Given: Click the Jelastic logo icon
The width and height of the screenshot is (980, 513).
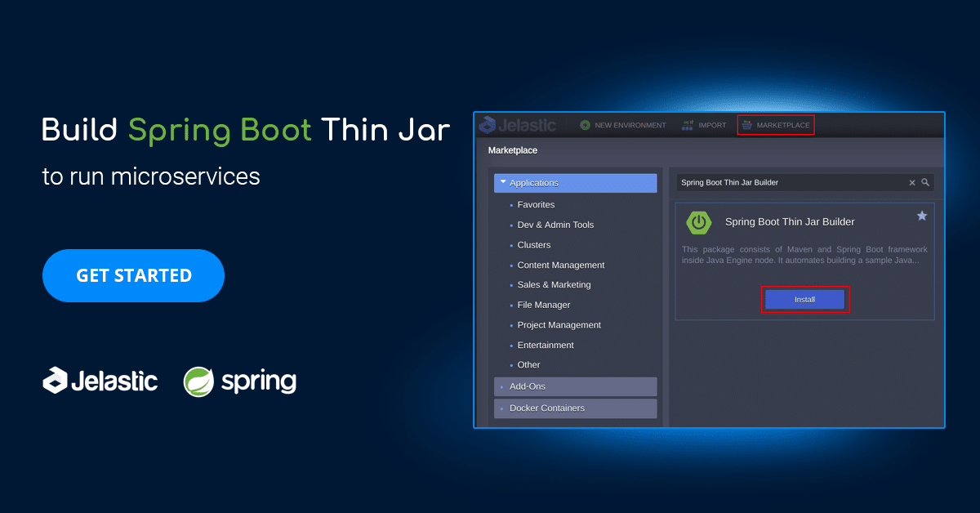Looking at the screenshot, I should click(x=488, y=124).
